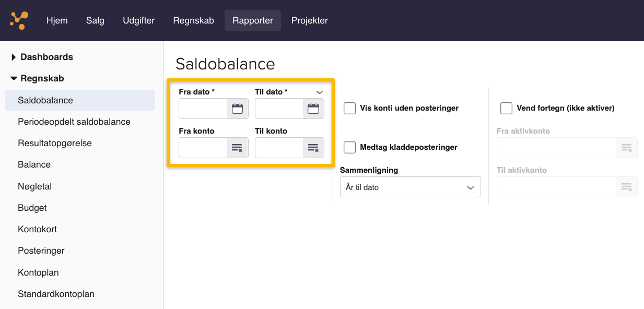
Task: Navigate to Kontokort in the sidebar
Action: pyautogui.click(x=37, y=229)
